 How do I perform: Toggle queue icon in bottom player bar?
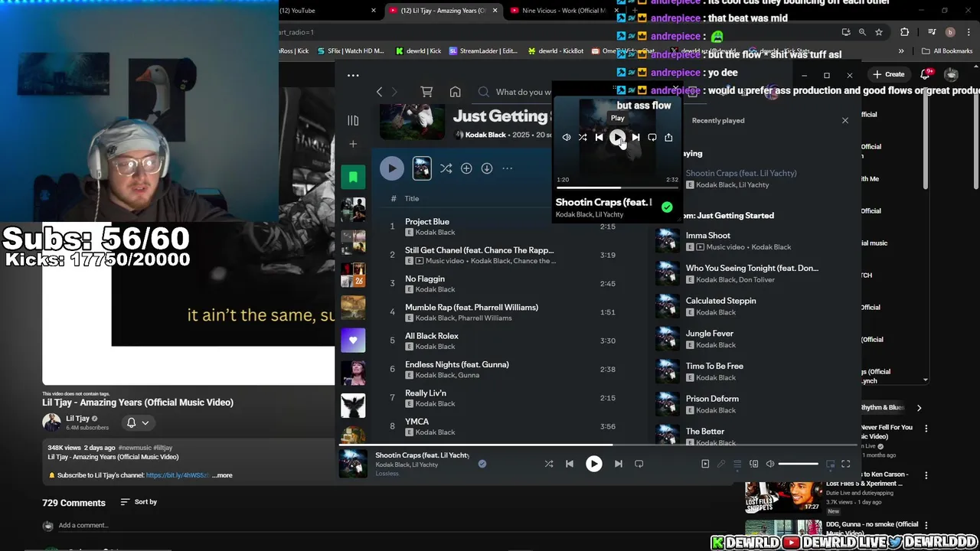[x=737, y=464]
